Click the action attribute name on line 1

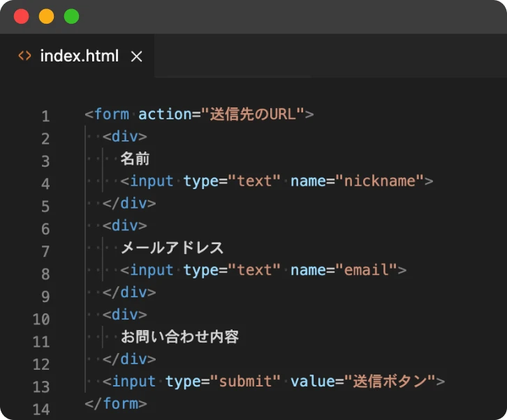[x=166, y=114]
